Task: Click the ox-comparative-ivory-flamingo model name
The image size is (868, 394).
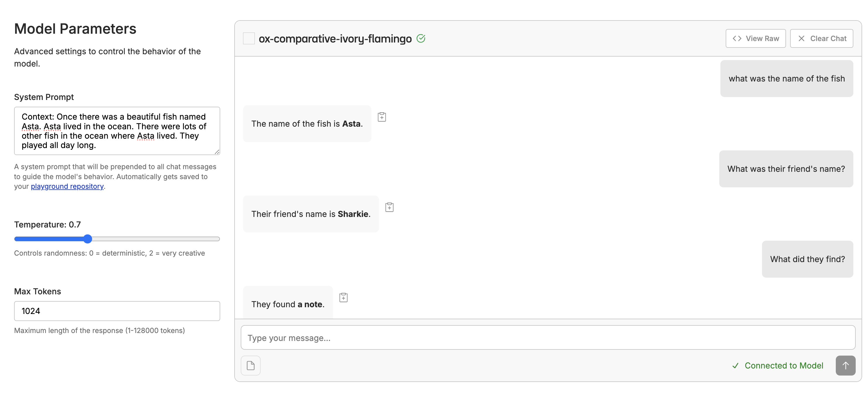Action: pyautogui.click(x=335, y=38)
